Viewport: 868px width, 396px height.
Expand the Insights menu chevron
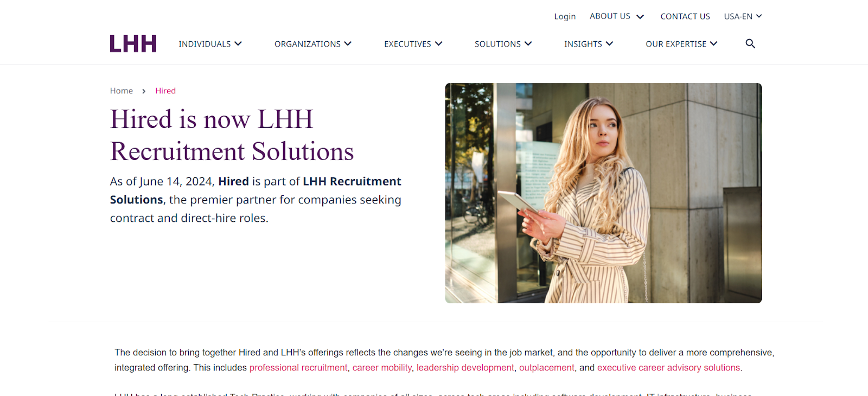(x=609, y=43)
